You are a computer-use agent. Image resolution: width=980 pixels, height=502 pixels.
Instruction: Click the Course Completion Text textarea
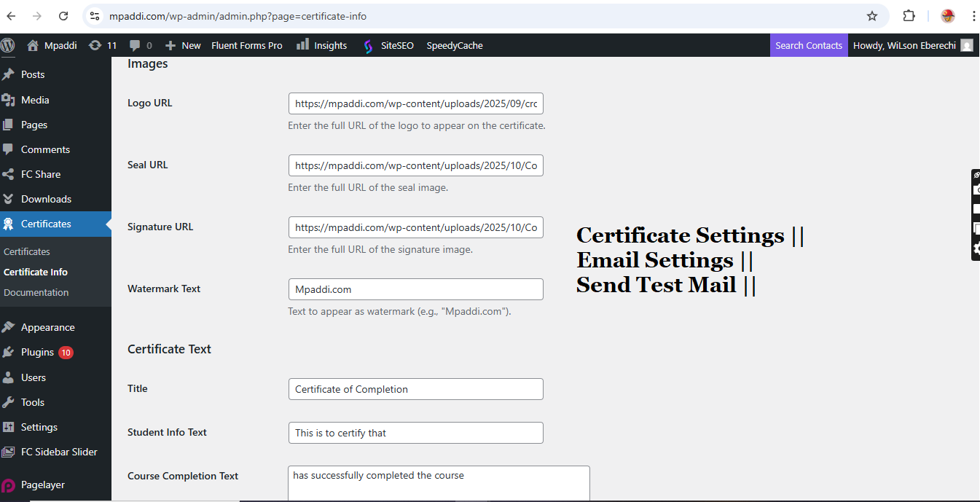(439, 483)
